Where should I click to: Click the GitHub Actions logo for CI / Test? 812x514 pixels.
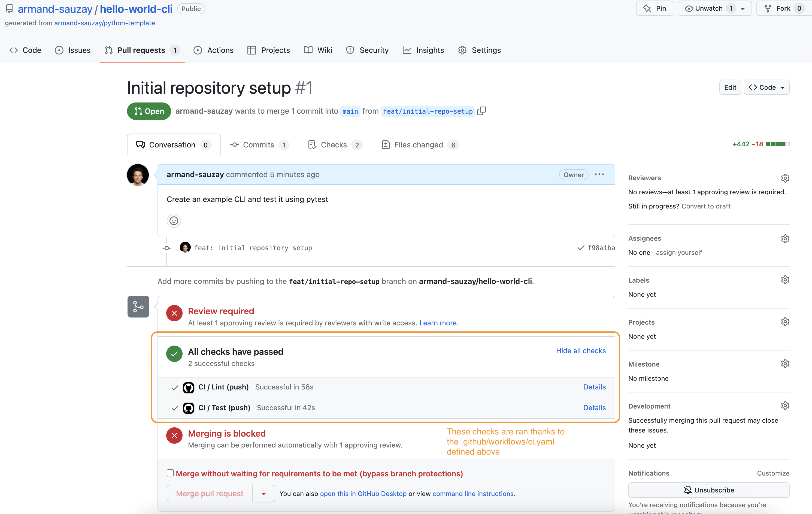188,408
